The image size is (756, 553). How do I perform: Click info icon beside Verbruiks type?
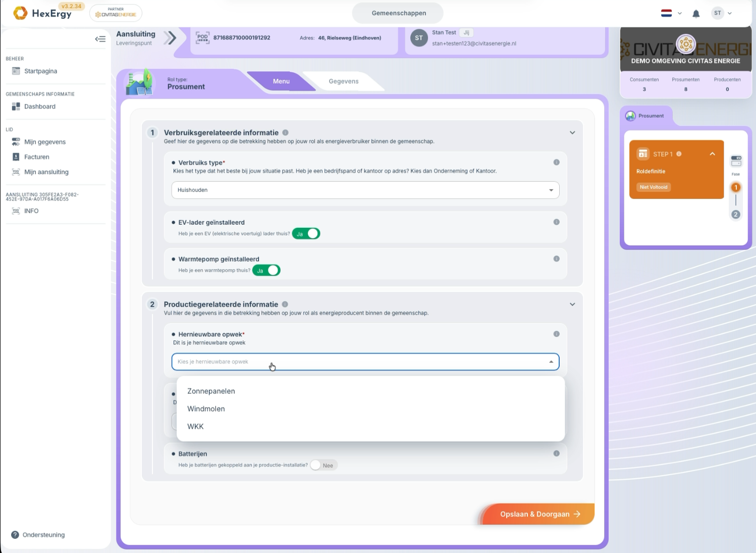click(556, 162)
